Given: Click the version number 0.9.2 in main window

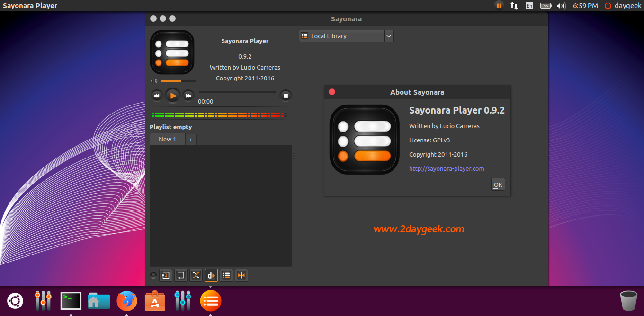Looking at the screenshot, I should coord(245,56).
